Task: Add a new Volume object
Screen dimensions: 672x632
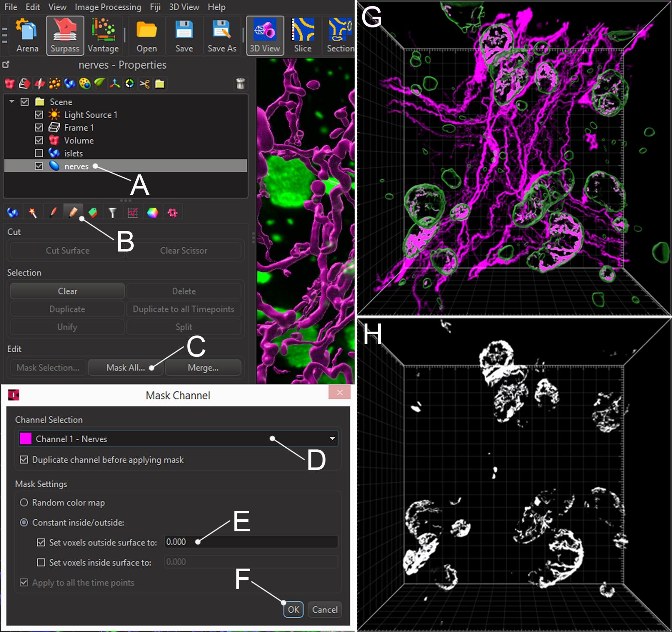Action: tap(10, 84)
